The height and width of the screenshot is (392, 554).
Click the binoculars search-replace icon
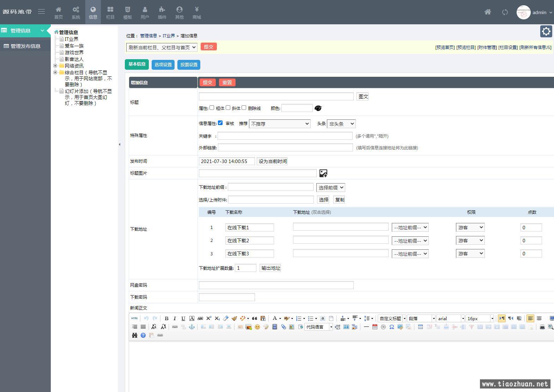134,335
